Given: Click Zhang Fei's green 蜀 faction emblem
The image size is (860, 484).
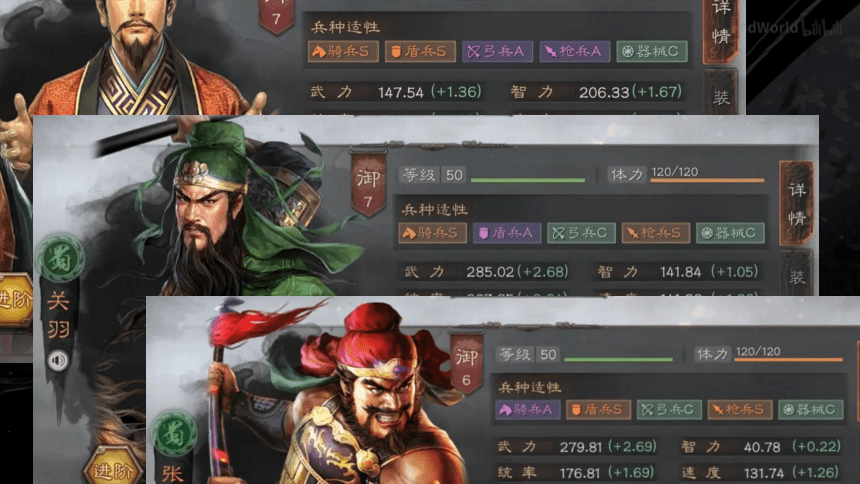Looking at the screenshot, I should click(174, 434).
